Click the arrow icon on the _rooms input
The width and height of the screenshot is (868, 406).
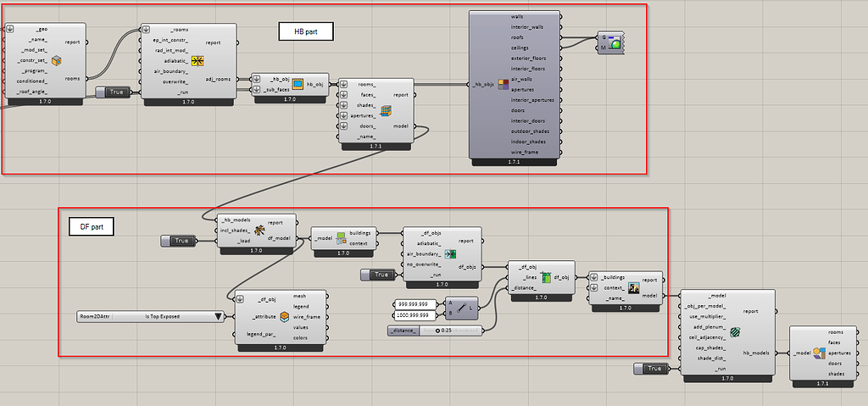coord(147,30)
